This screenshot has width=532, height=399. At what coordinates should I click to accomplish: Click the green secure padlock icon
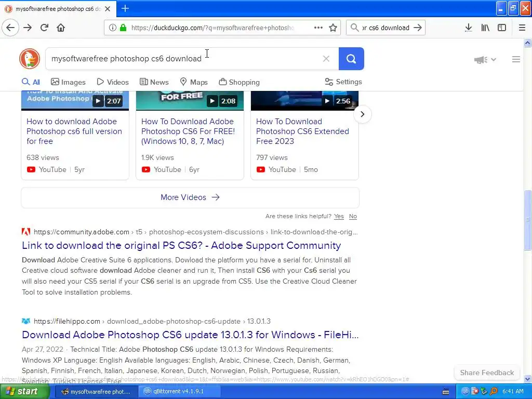click(x=123, y=28)
